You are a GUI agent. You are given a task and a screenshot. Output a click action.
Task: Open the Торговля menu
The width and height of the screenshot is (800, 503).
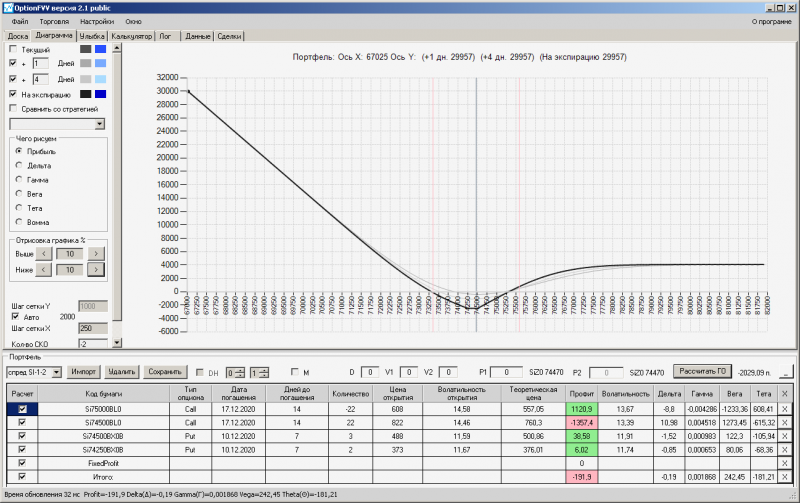tap(54, 21)
